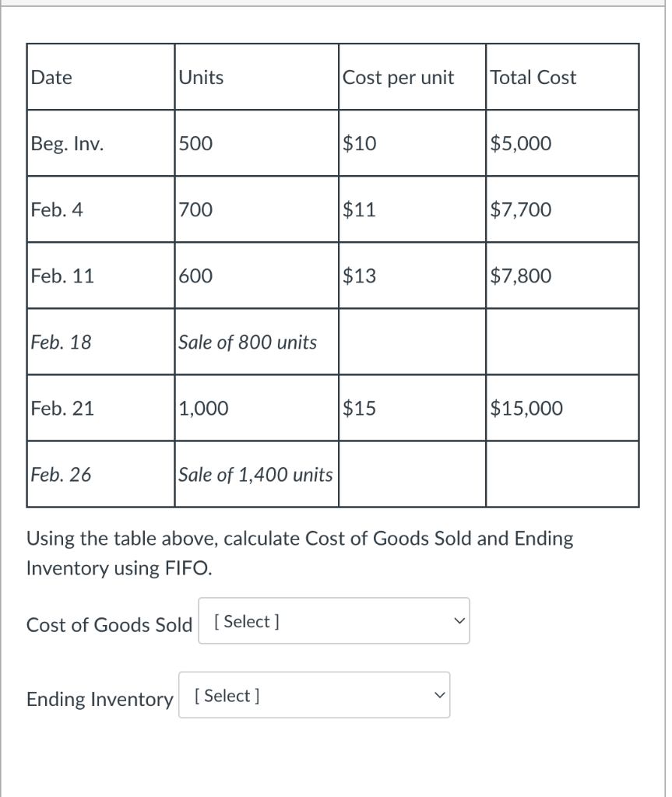Open the Ending Inventory dropdown
Viewport: 672px width, 797px height.
(314, 694)
